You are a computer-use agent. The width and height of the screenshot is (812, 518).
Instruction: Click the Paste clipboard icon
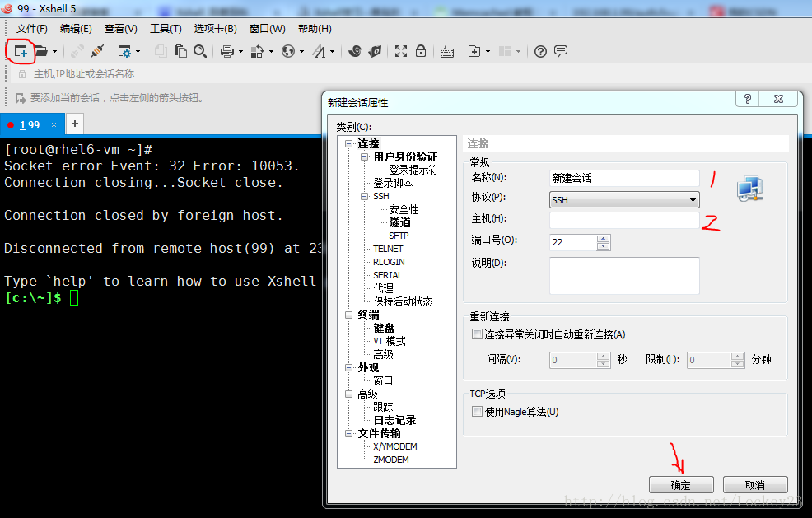point(180,51)
